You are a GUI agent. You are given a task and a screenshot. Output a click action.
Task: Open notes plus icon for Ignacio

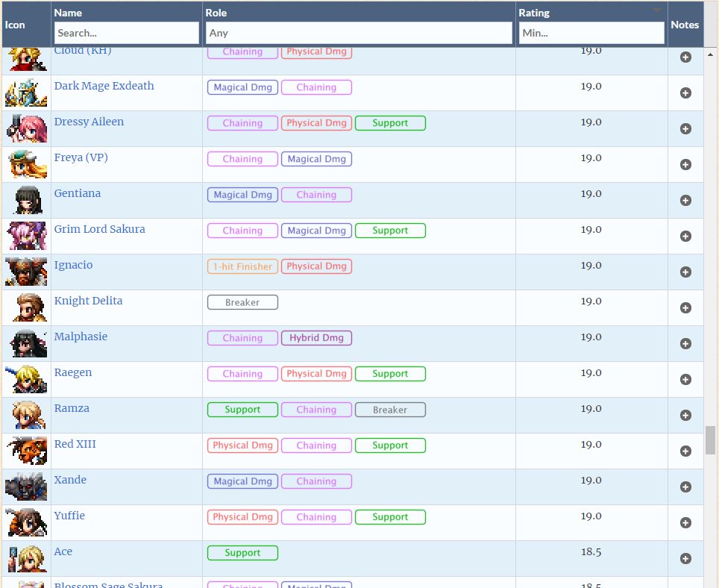tap(685, 272)
